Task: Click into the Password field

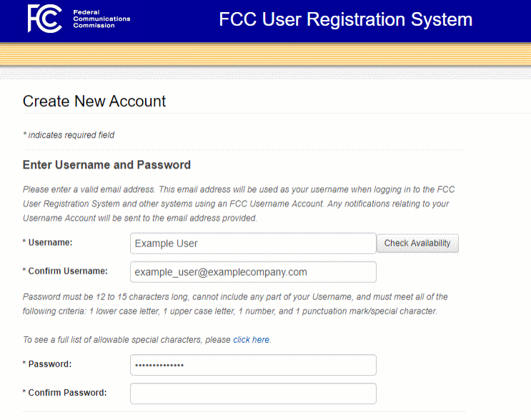Action: click(253, 365)
